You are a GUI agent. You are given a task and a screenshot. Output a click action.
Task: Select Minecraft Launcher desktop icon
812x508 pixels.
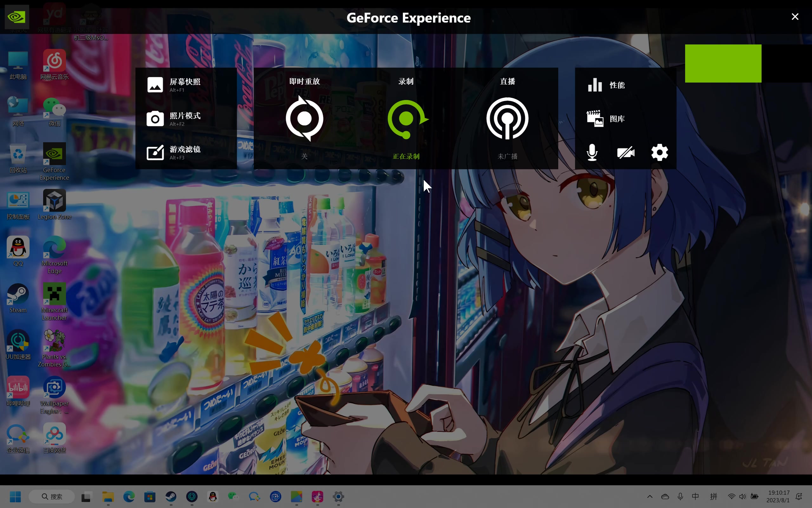point(54,302)
